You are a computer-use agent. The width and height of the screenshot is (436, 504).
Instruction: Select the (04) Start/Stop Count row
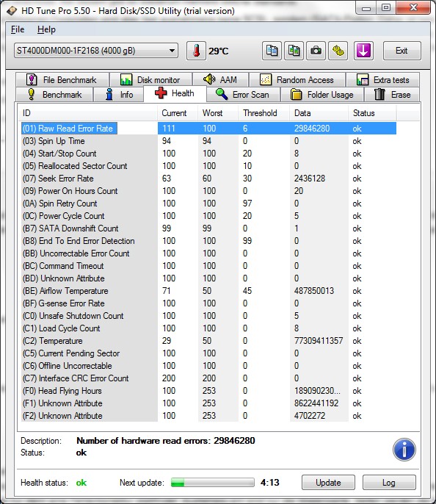click(x=208, y=154)
